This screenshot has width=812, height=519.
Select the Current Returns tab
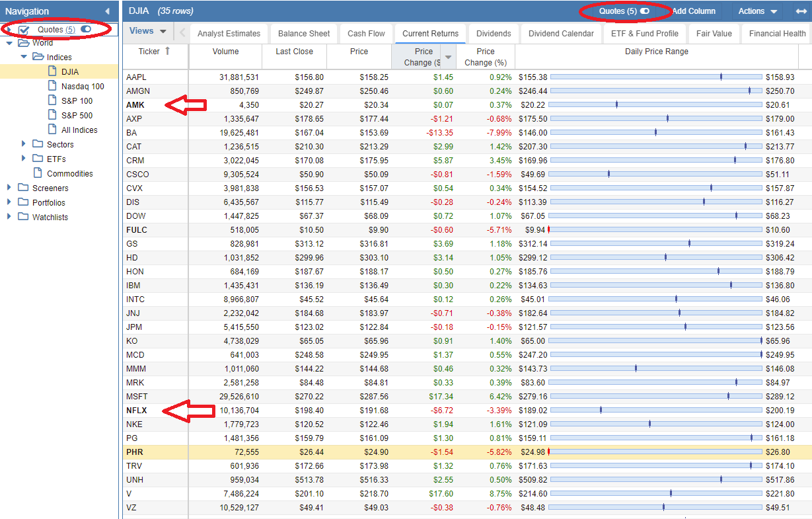point(430,34)
